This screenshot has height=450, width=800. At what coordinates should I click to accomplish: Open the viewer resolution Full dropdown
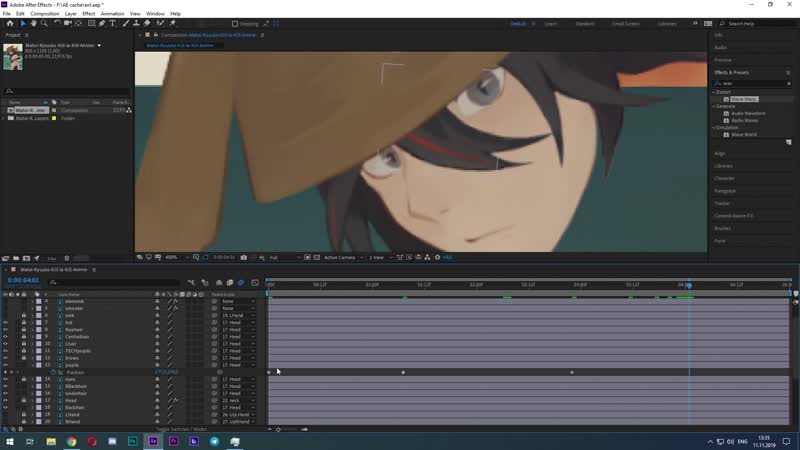(x=283, y=258)
